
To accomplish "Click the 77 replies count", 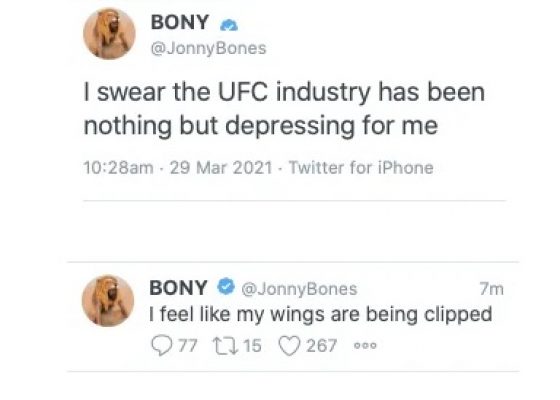I will (188, 346).
